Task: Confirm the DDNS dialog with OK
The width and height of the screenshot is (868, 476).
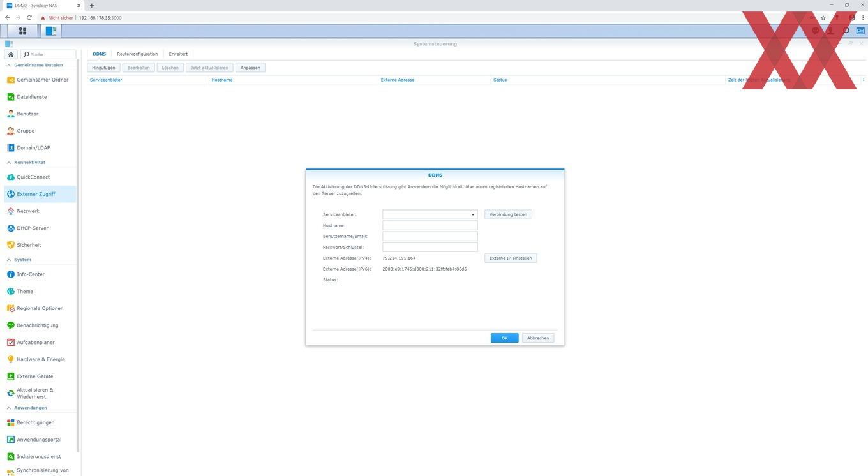Action: point(504,338)
